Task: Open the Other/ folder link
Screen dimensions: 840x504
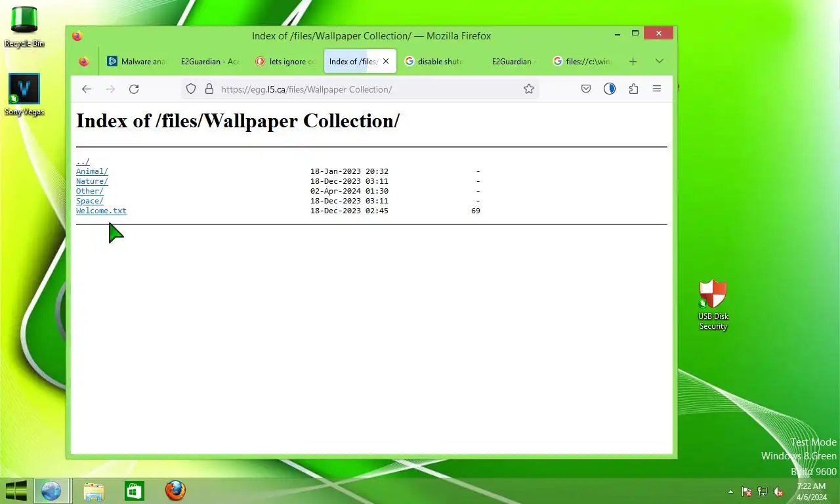Action: (90, 191)
